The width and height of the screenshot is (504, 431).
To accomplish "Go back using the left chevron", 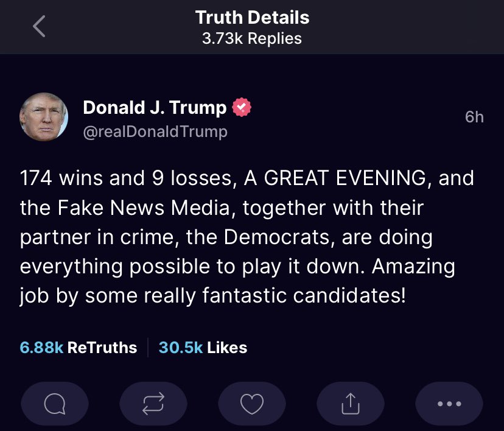I will coord(39,27).
